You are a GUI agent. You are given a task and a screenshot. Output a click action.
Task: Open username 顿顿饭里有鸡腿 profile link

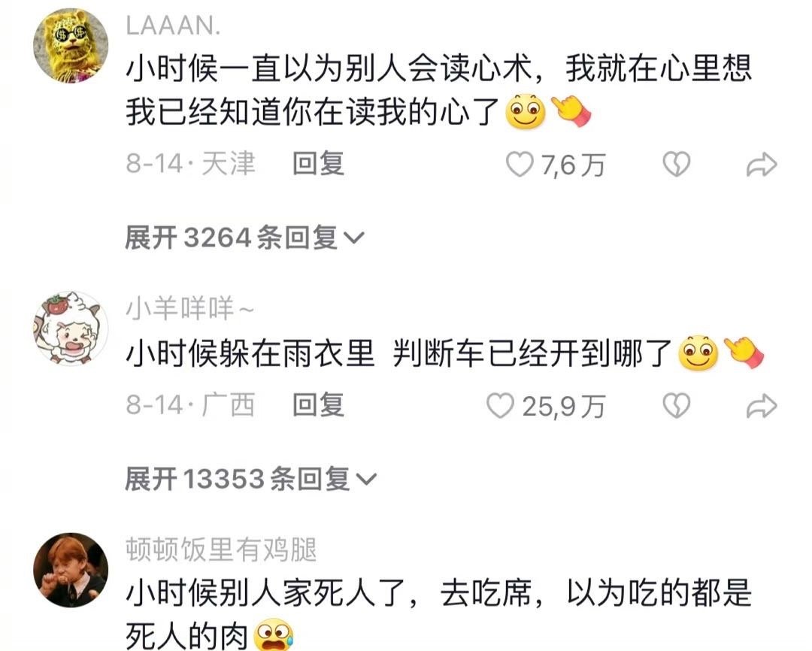coord(221,550)
